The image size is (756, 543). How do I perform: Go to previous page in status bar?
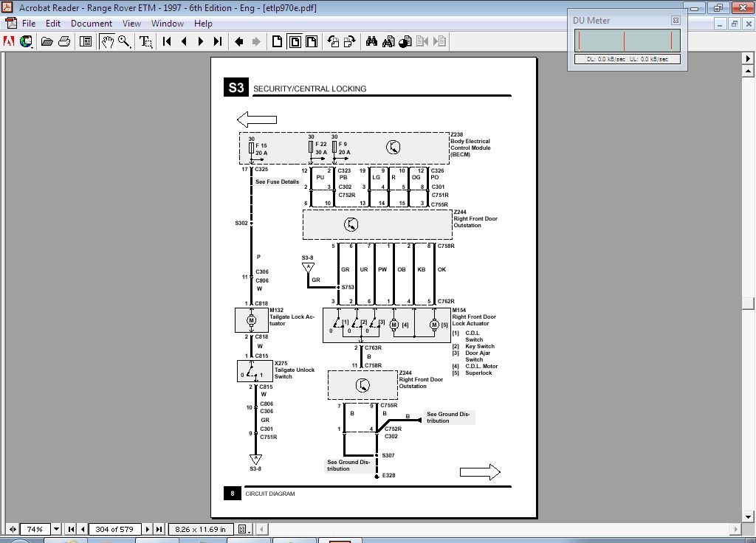[x=83, y=529]
